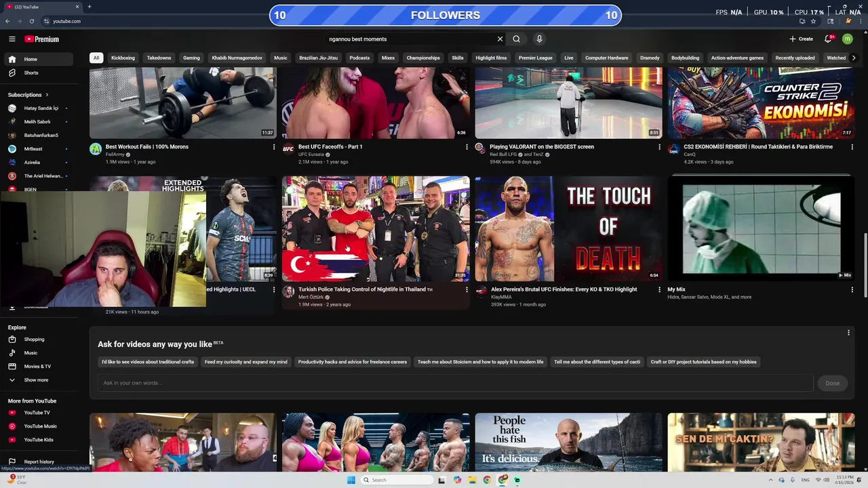Open the My Mix playlist thumbnail

point(761,229)
